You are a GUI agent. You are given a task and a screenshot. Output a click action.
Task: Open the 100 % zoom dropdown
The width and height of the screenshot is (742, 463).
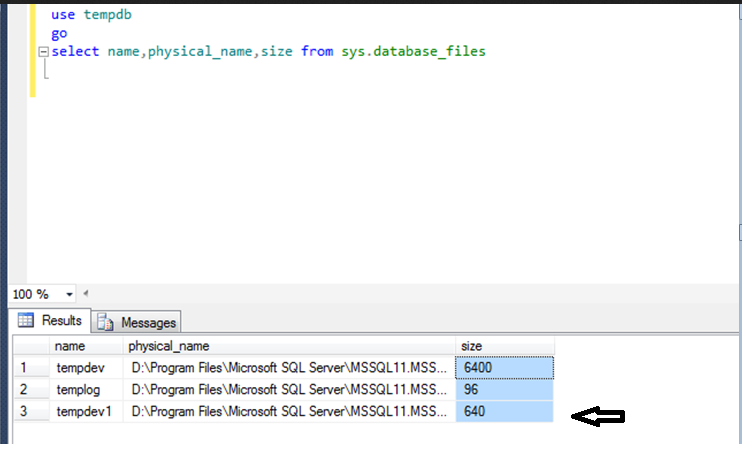tap(69, 294)
